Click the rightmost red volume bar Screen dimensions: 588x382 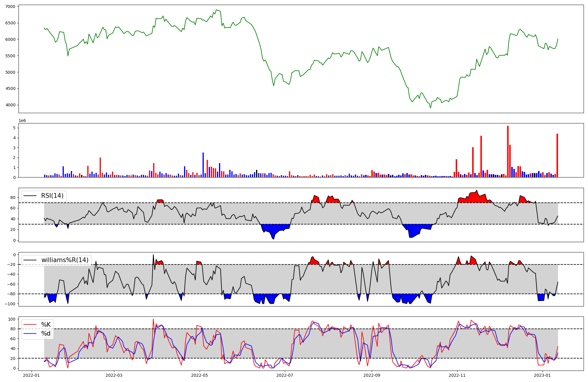coord(557,155)
